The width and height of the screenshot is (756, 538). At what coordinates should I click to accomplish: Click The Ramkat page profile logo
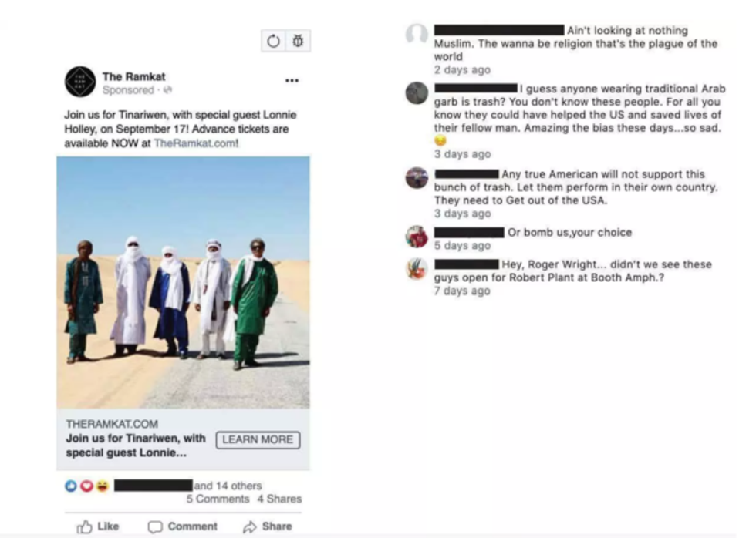coord(80,82)
